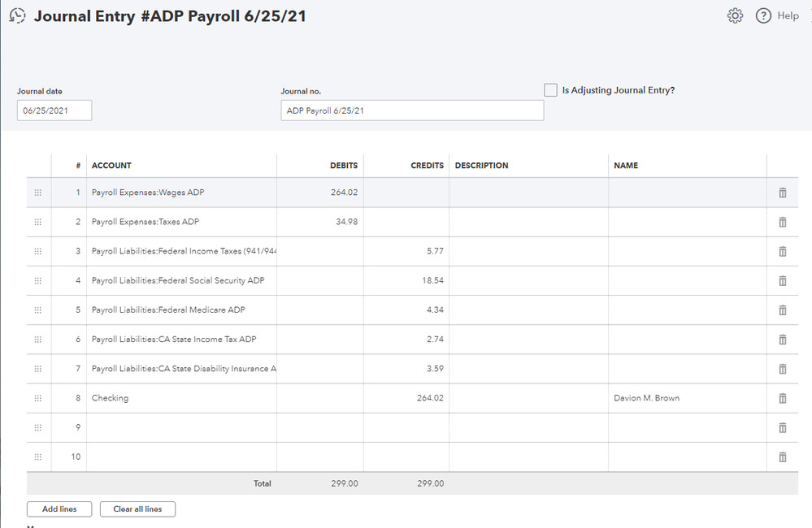The image size is (812, 528).
Task: Open recent transactions clock icon
Action: click(x=17, y=15)
